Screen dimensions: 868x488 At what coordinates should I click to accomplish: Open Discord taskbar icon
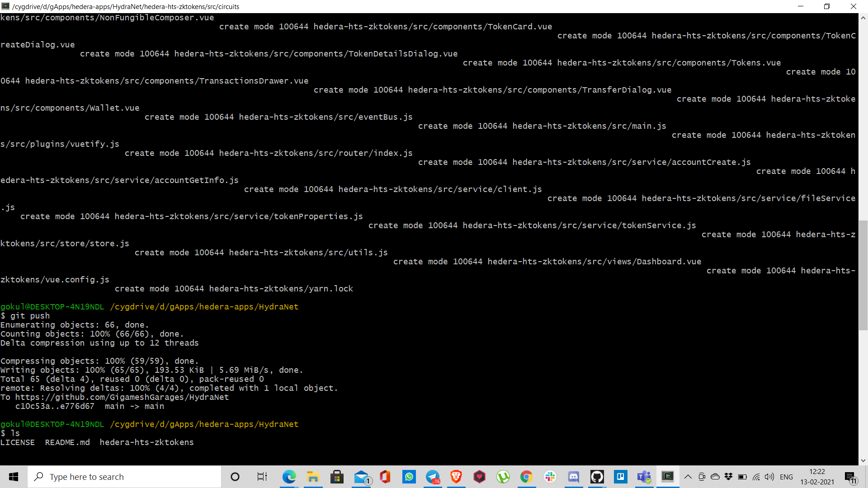click(x=573, y=477)
